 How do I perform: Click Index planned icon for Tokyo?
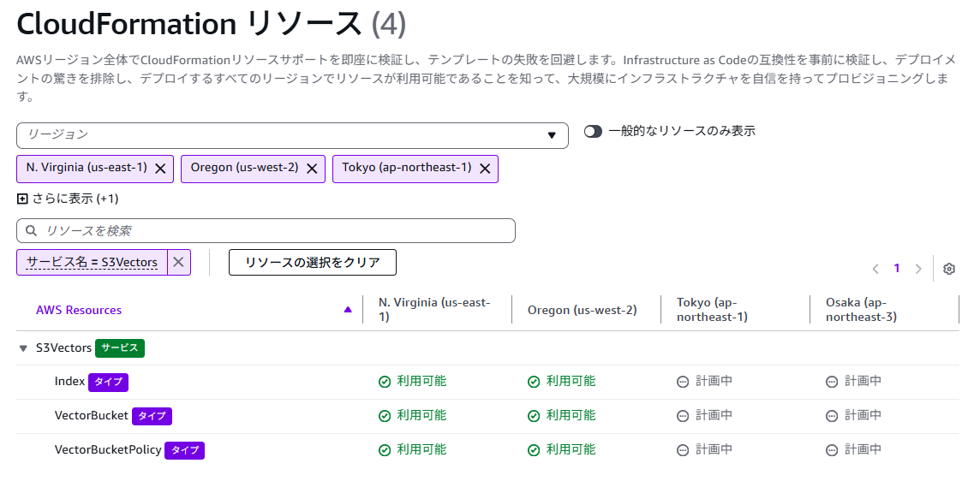[683, 382]
